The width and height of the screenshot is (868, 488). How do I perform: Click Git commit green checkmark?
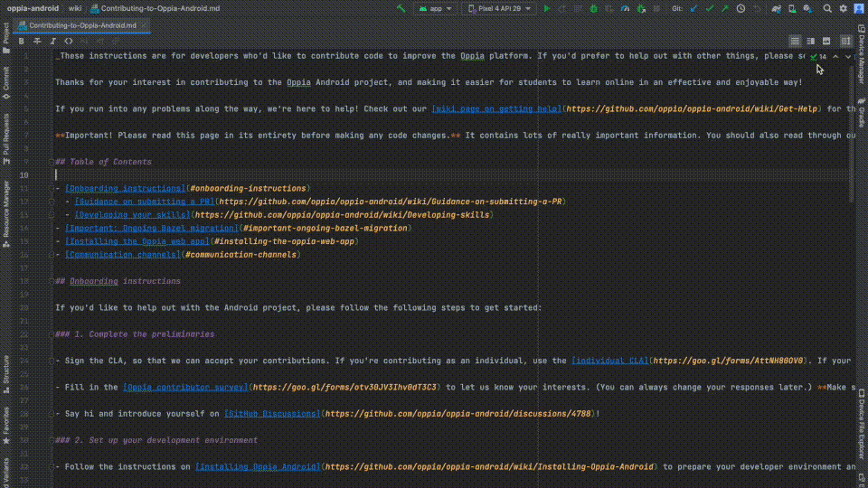[x=709, y=8]
